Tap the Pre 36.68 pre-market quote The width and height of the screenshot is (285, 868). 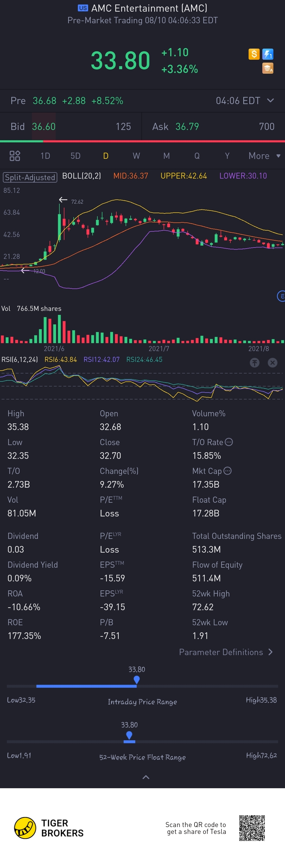[67, 100]
